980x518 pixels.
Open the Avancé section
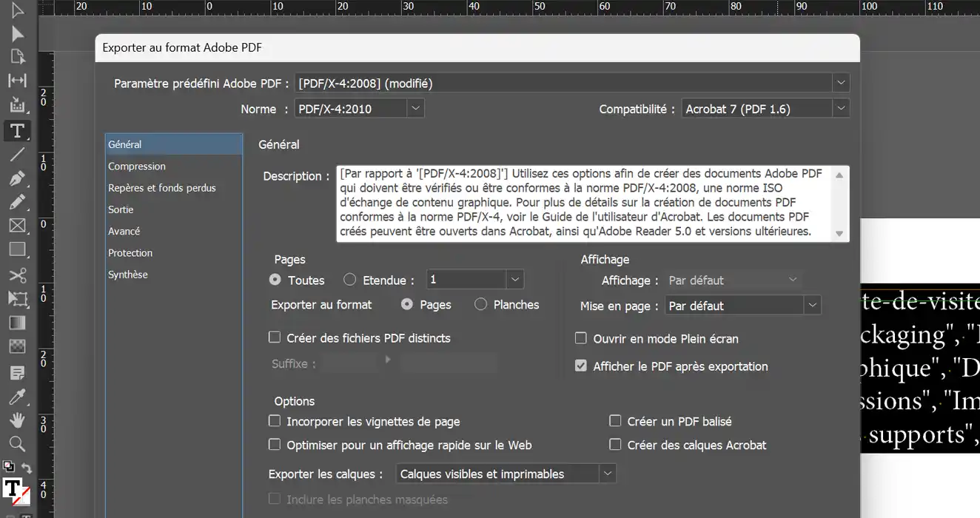click(174, 231)
